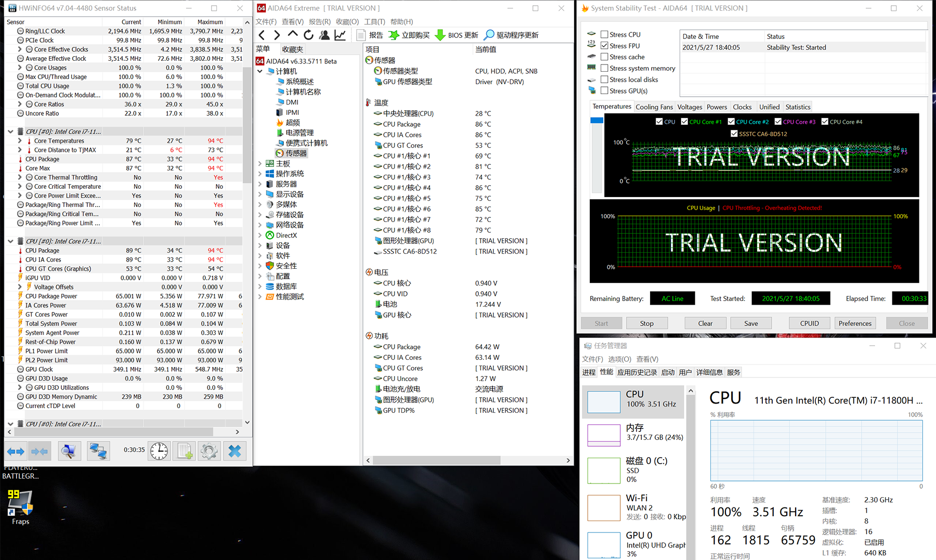Toggle CPU Core #1 graph checkbox
Screen dimensions: 936x560
684,122
